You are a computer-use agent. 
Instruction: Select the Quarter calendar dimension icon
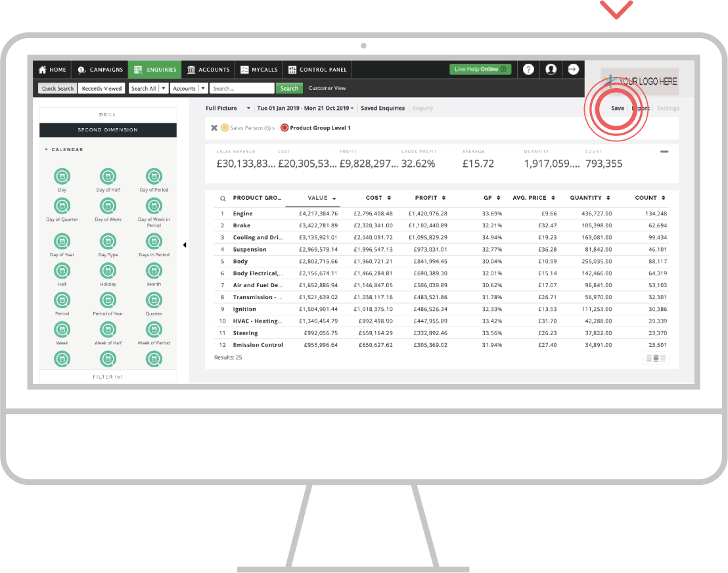[154, 300]
